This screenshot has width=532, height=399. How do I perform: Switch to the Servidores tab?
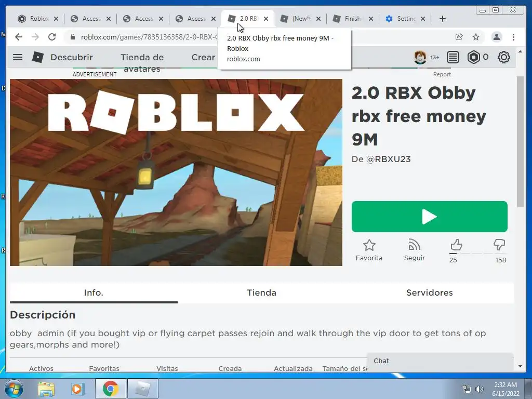430,293
